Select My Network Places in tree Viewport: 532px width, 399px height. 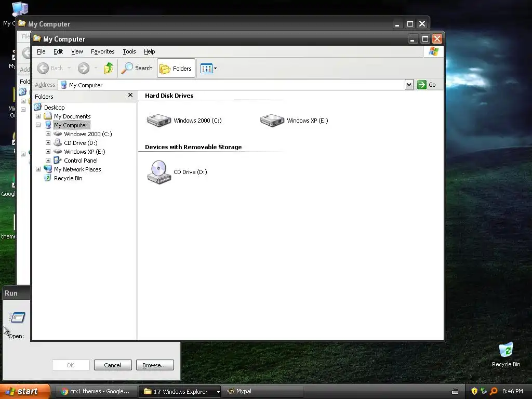(77, 169)
